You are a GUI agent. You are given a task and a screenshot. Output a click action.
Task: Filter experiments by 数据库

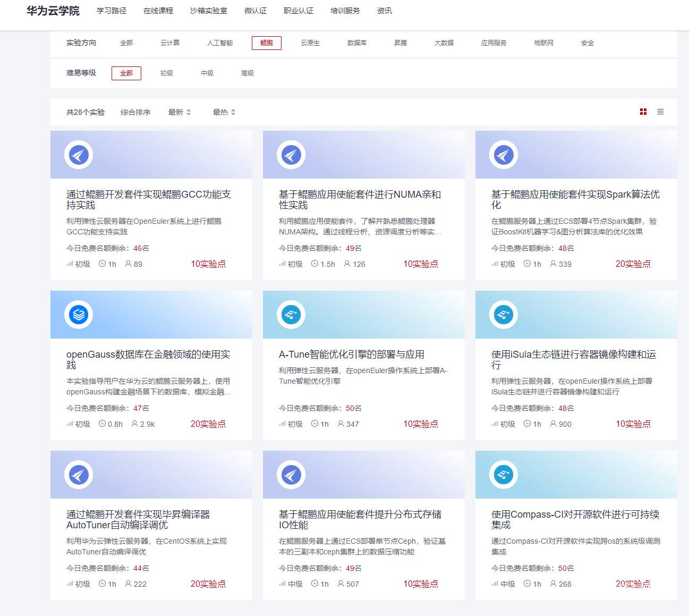[x=357, y=43]
